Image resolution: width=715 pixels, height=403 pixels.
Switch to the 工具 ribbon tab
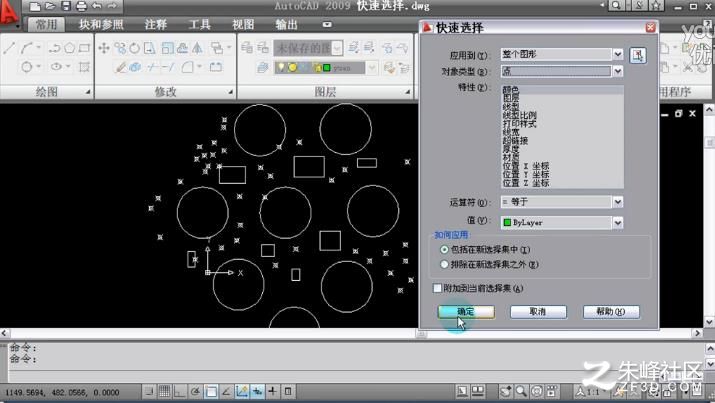click(199, 24)
